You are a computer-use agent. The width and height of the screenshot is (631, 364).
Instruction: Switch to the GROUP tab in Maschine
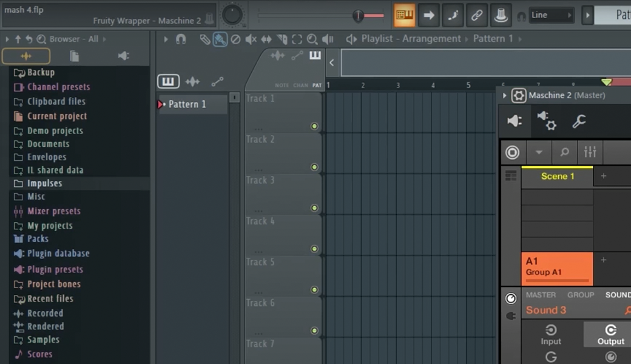pyautogui.click(x=581, y=295)
